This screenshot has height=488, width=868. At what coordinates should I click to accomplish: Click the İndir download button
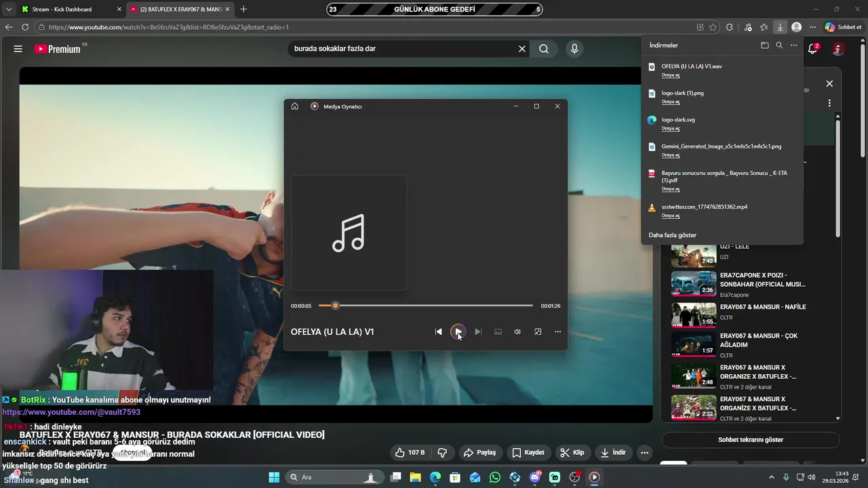click(614, 453)
